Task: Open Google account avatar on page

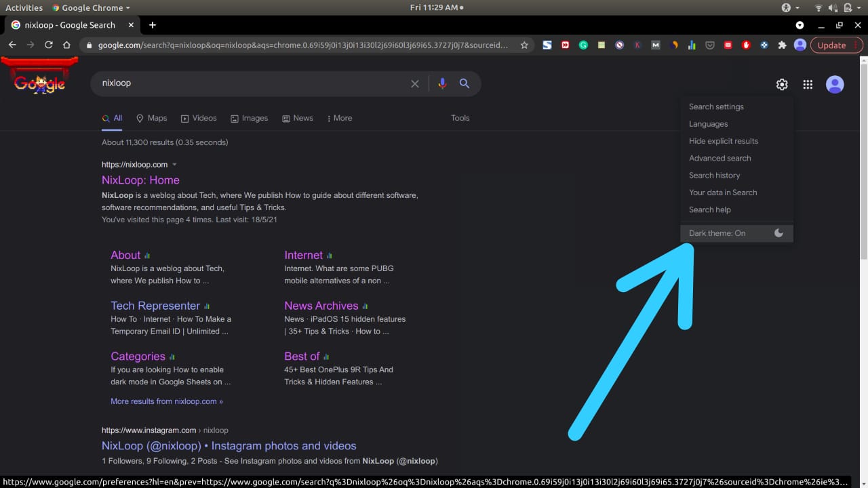Action: [835, 84]
